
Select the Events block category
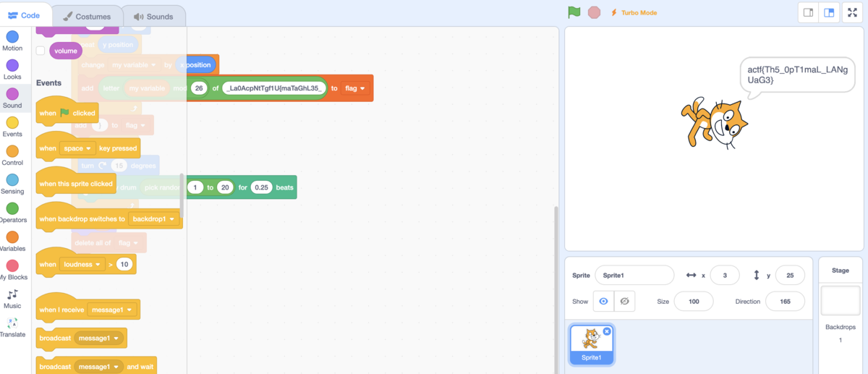(12, 127)
